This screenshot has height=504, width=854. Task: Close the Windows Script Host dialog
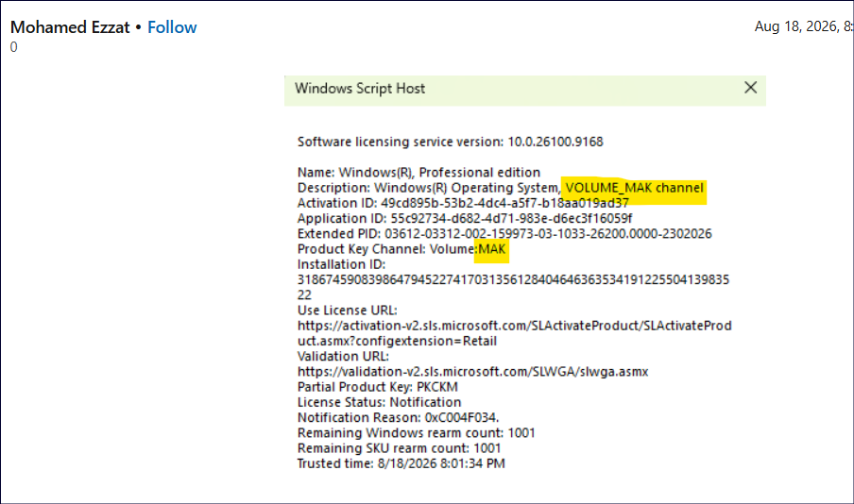pyautogui.click(x=750, y=88)
